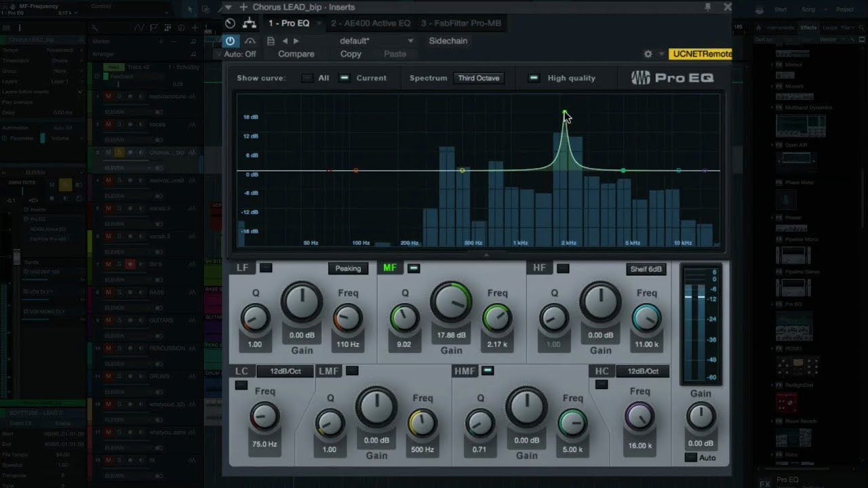This screenshot has width=868, height=488.
Task: Pin the inserts window with the pin icon
Action: (x=707, y=7)
